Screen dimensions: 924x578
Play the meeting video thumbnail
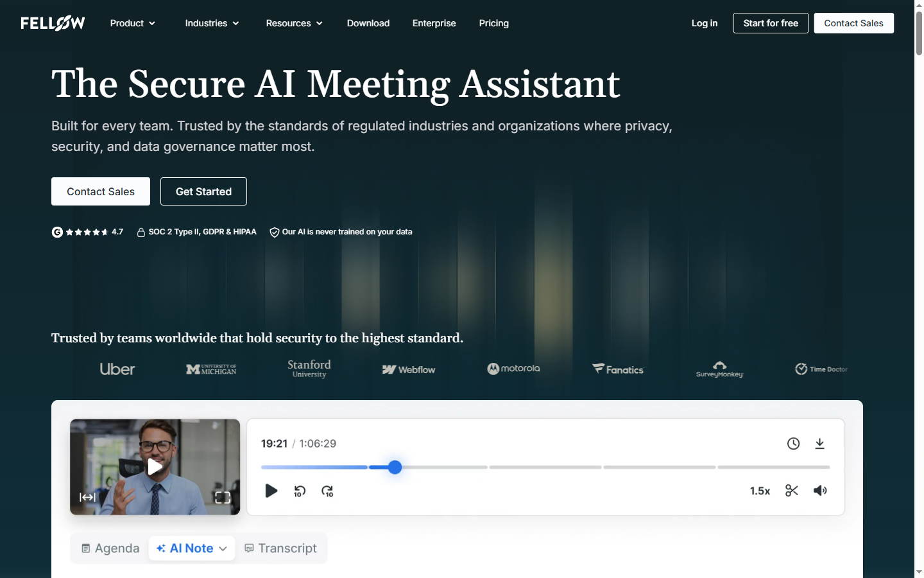click(x=155, y=467)
